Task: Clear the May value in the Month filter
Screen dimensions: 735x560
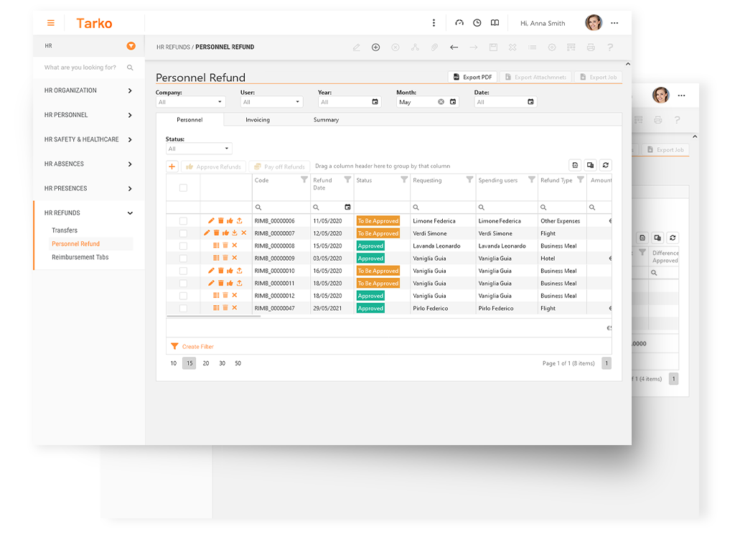Action: (x=441, y=102)
